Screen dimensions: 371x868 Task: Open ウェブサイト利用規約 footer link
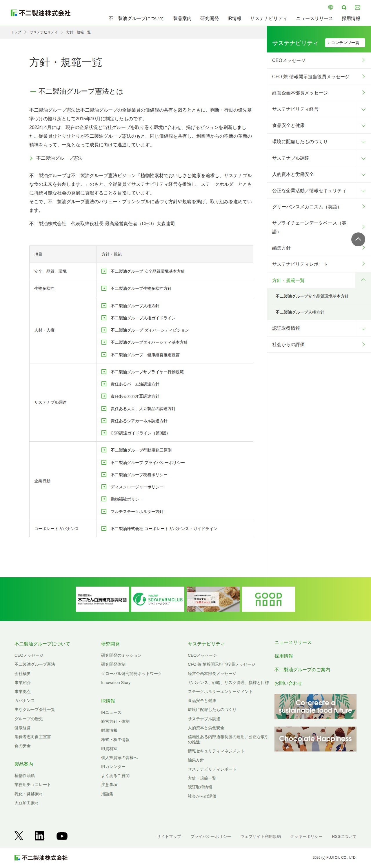click(260, 836)
